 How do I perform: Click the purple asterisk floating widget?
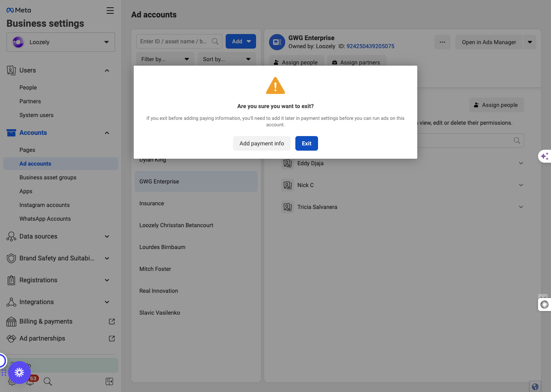click(x=19, y=373)
